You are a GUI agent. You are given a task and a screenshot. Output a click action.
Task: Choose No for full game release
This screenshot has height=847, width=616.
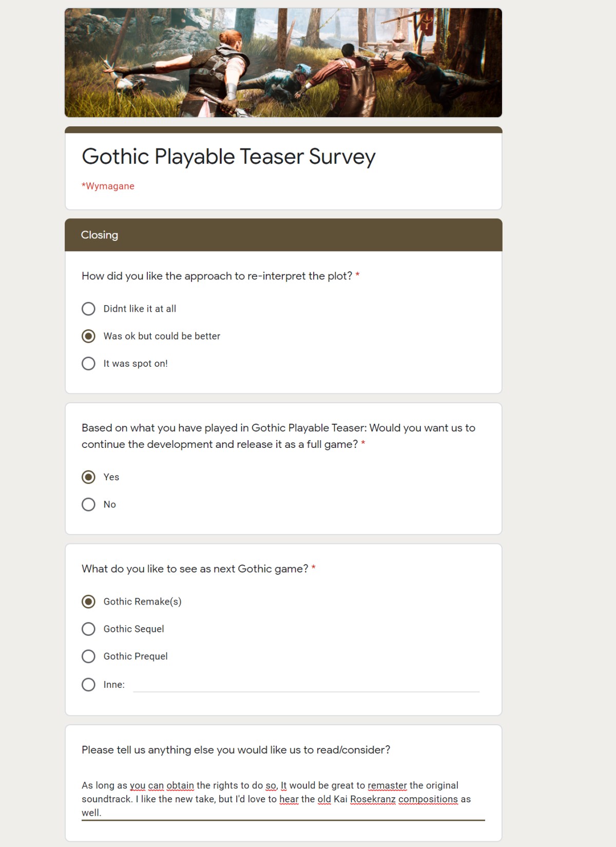88,504
